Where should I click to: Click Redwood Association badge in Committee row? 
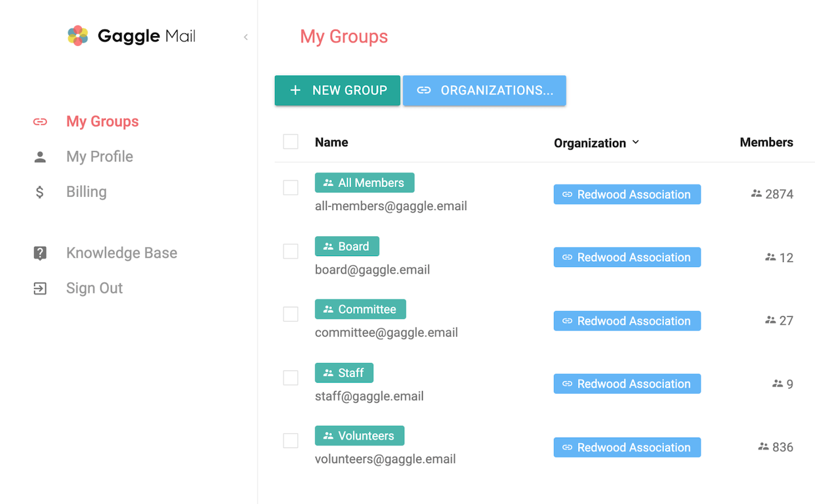click(x=627, y=322)
